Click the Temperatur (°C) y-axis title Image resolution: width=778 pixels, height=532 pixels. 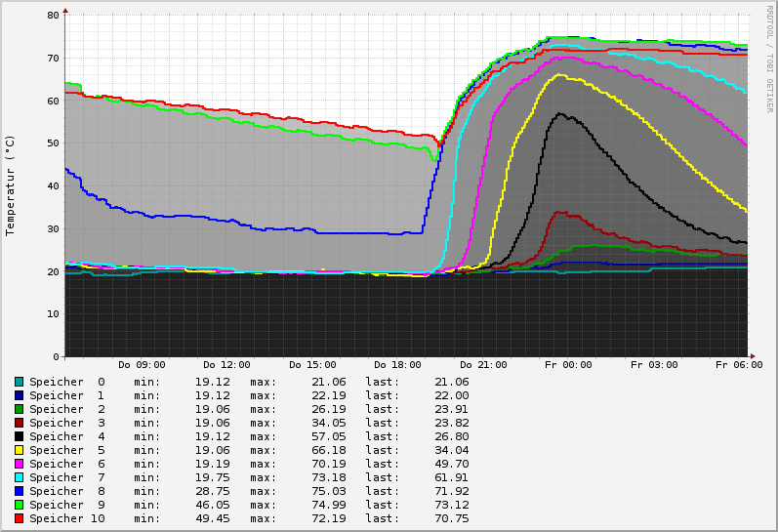tap(11, 185)
